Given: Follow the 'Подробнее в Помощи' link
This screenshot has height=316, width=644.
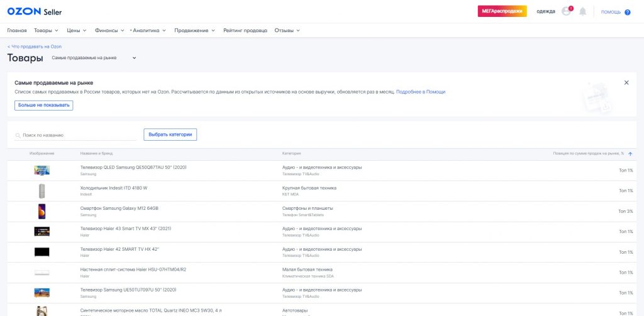Looking at the screenshot, I should pyautogui.click(x=421, y=92).
